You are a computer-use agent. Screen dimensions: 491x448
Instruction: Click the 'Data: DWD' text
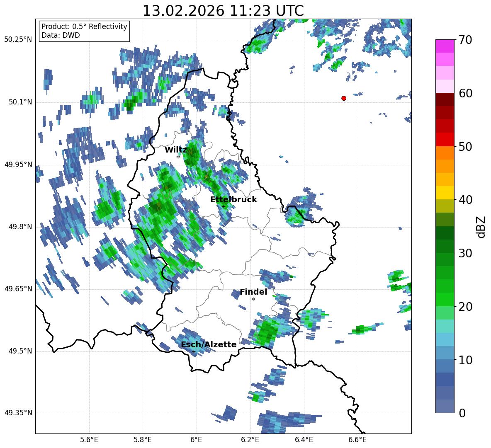click(x=61, y=35)
